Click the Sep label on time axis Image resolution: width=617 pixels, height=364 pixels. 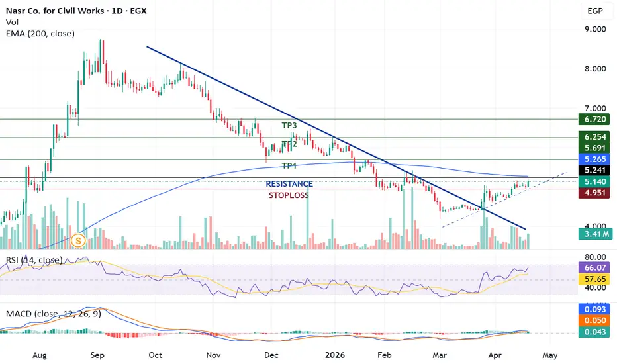click(x=97, y=355)
